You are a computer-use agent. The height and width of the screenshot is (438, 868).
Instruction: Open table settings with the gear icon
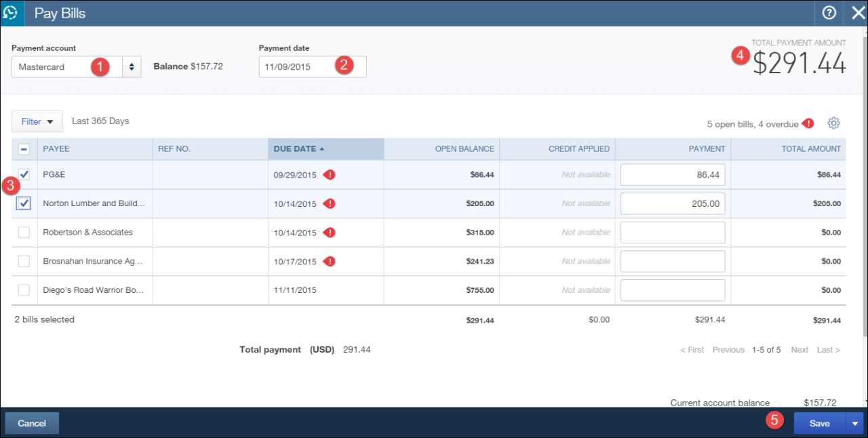833,123
